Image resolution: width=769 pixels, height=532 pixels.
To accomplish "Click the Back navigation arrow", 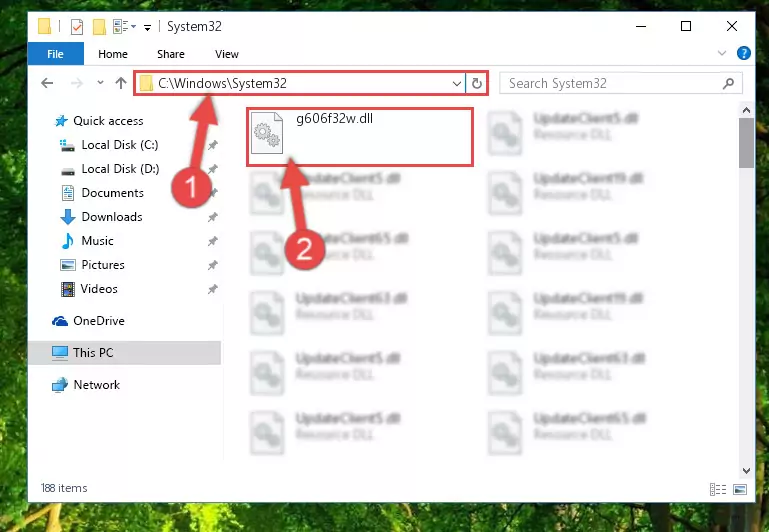I will coord(47,83).
